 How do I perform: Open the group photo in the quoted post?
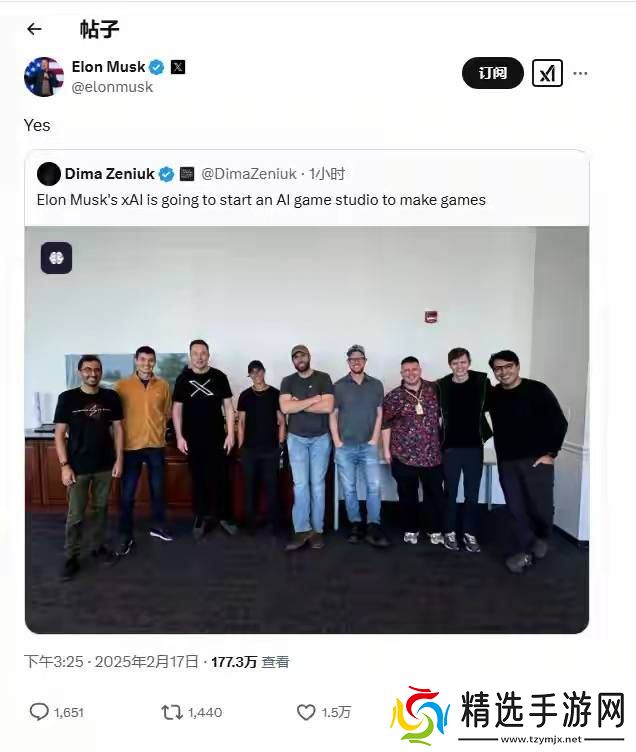point(307,430)
